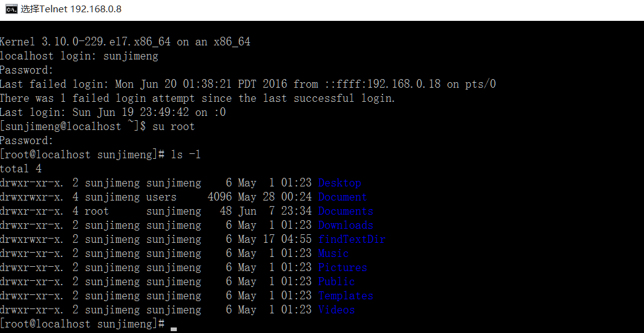This screenshot has height=333, width=644.
Task: Click the date 'May 17' in the findTextDir row
Action: tap(256, 239)
